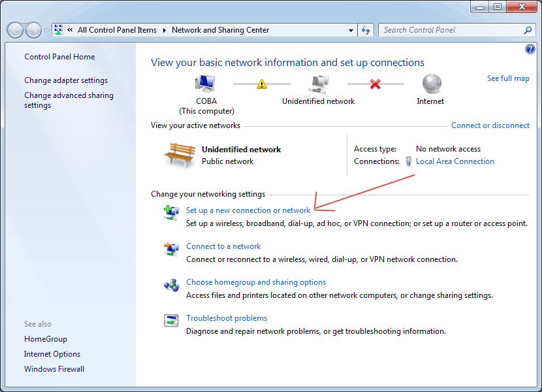
Task: Click the yellow warning triangle icon
Action: click(262, 84)
